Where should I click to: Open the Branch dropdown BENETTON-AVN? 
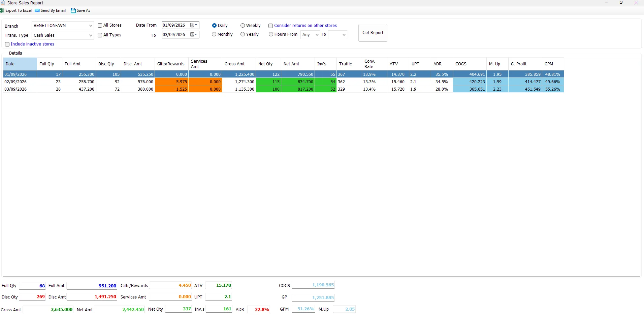pos(63,26)
